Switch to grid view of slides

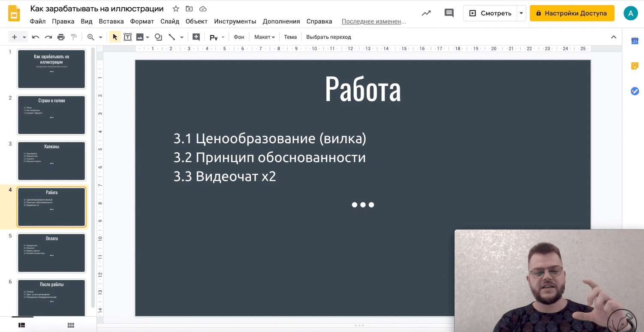tap(71, 326)
